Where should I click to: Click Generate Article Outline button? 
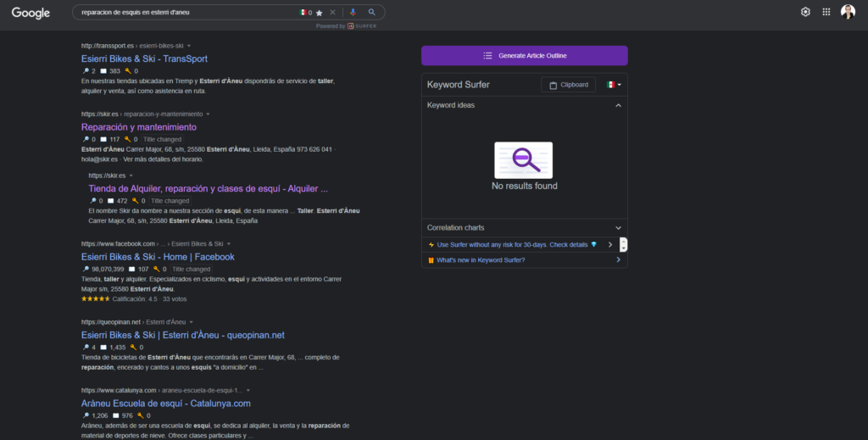524,56
